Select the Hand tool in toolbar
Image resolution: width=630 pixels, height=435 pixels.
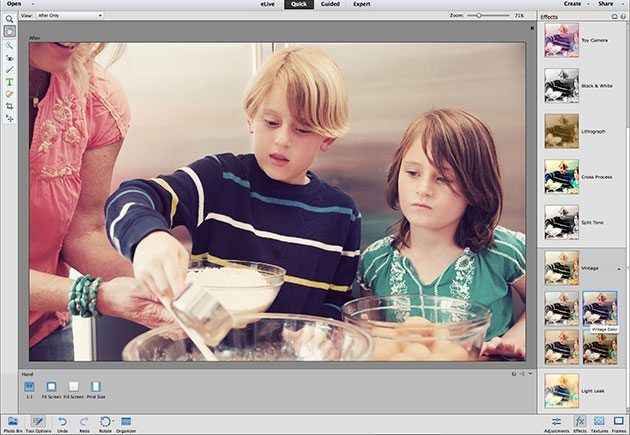[9, 32]
